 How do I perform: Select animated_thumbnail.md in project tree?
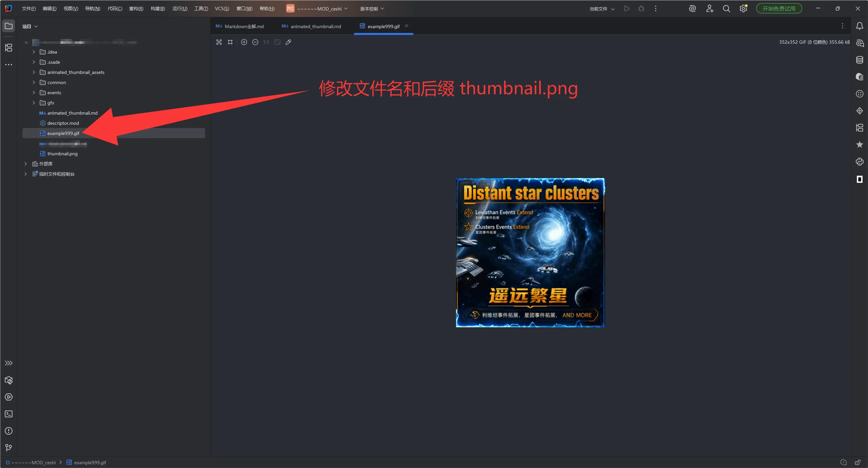[72, 113]
